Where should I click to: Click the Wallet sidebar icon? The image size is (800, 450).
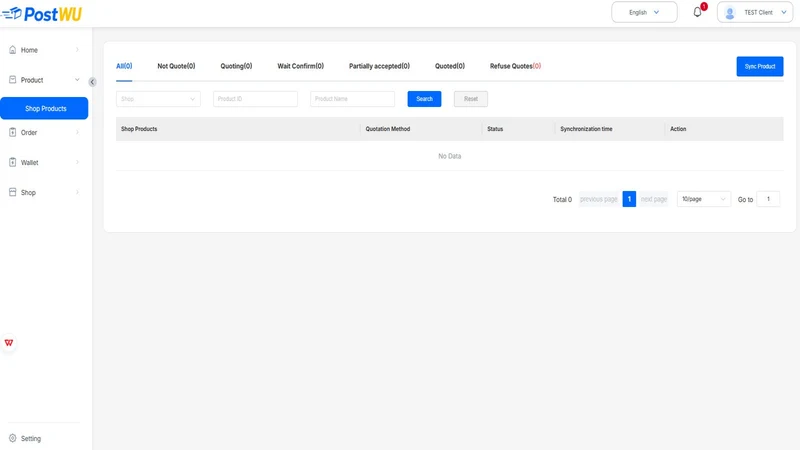point(13,162)
